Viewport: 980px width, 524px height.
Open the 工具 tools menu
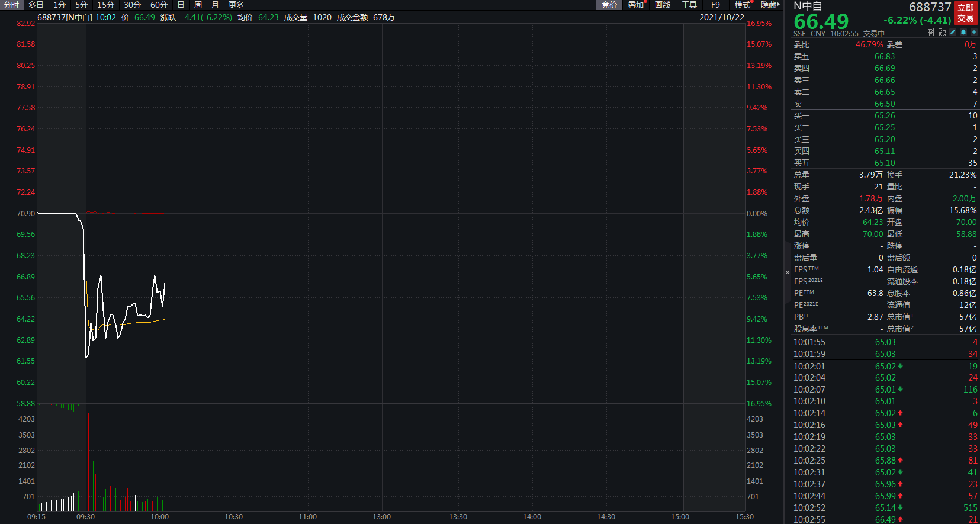(x=689, y=5)
